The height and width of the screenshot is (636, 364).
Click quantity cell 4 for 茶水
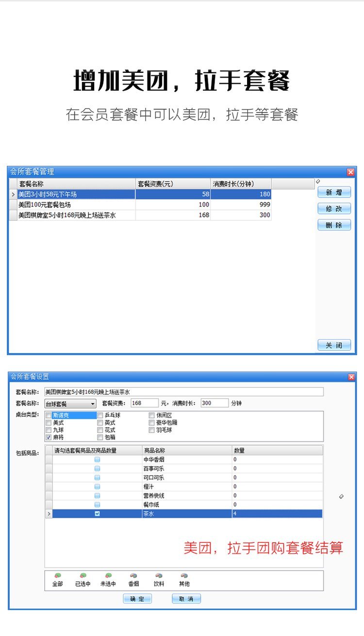(277, 514)
